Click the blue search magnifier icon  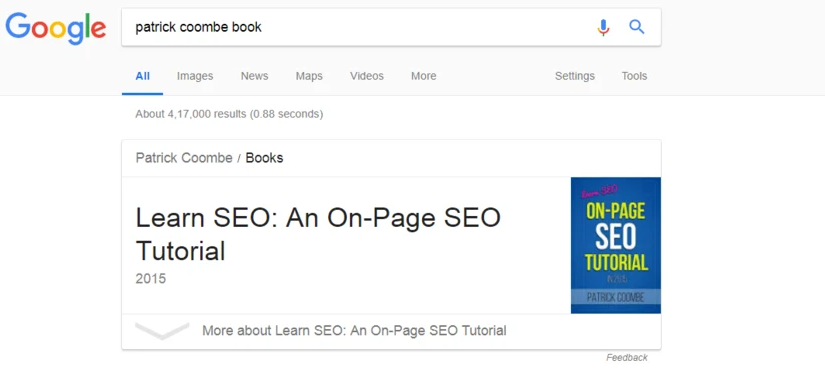tap(637, 27)
